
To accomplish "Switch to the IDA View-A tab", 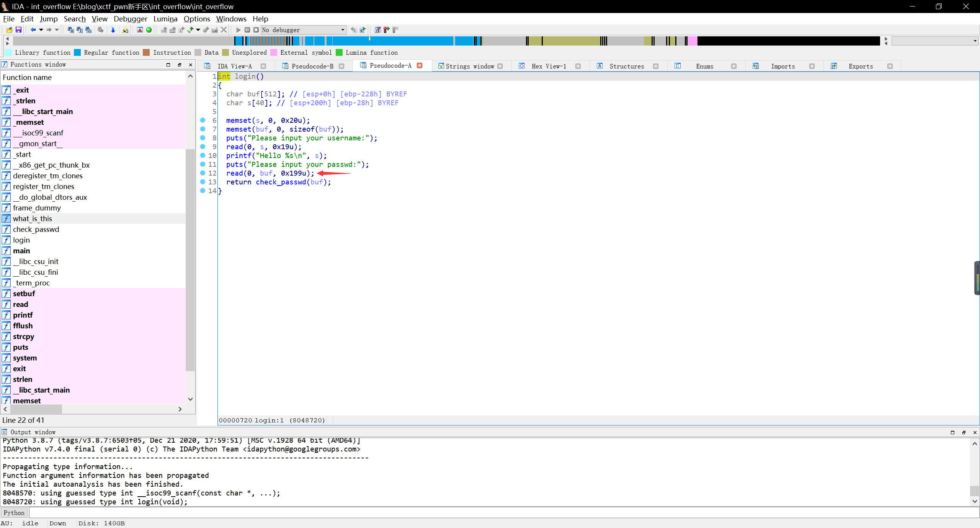I will pyautogui.click(x=235, y=66).
